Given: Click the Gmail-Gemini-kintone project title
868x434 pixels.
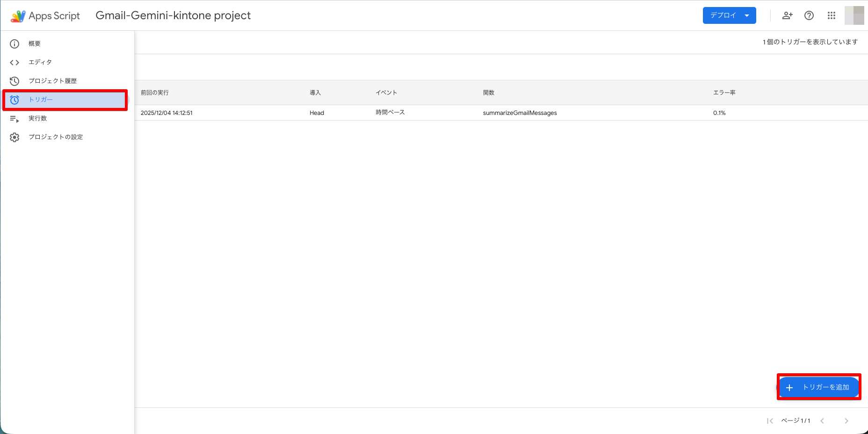Looking at the screenshot, I should (x=173, y=15).
